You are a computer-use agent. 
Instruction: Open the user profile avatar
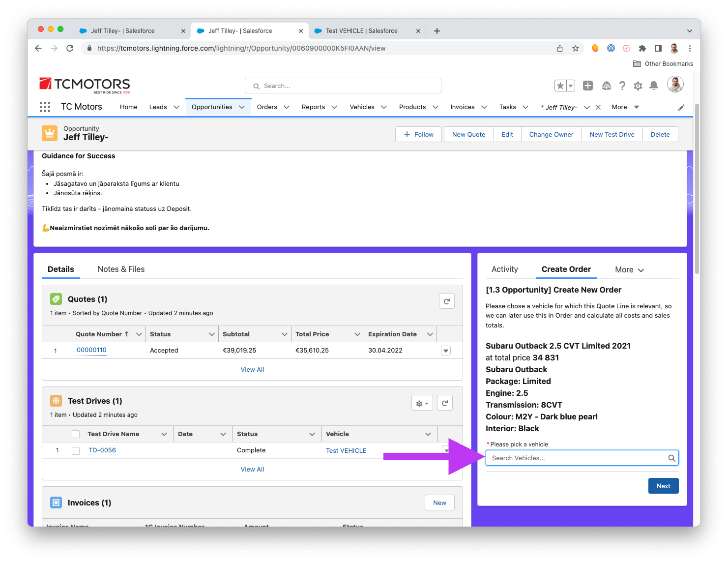(675, 85)
